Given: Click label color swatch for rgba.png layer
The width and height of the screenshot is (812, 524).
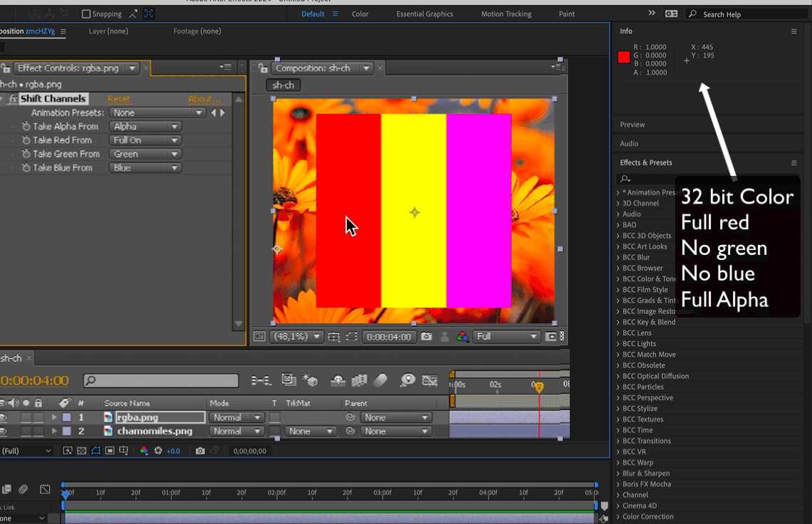Looking at the screenshot, I should [67, 417].
